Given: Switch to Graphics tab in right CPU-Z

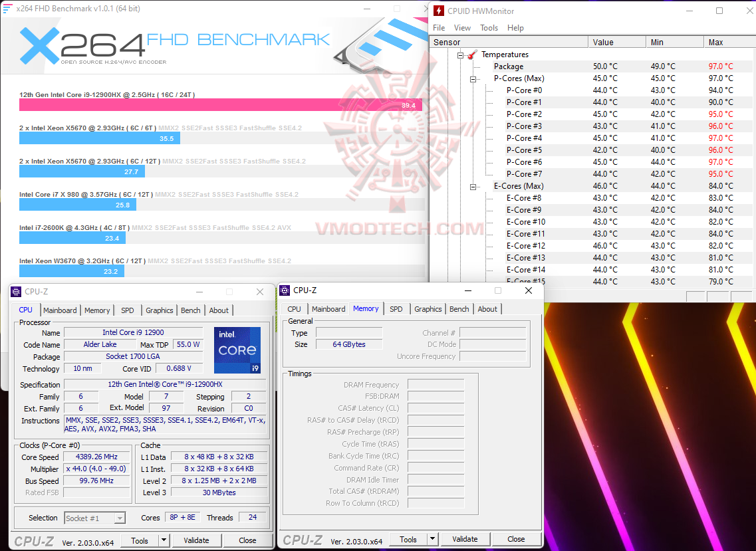Looking at the screenshot, I should (x=428, y=309).
